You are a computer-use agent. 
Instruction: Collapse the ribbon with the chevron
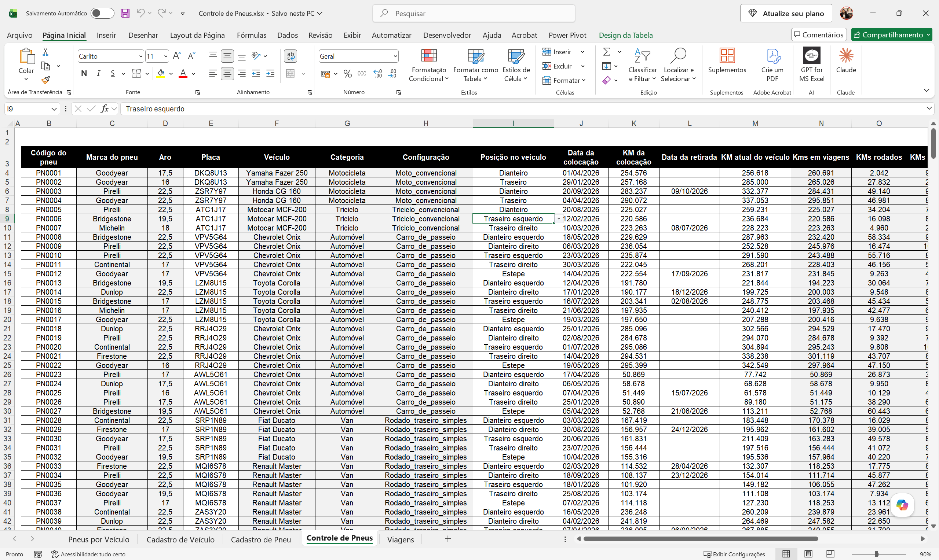(x=926, y=91)
